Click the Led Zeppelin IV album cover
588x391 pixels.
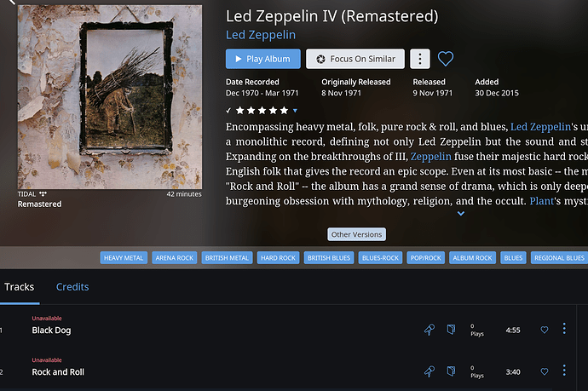tap(109, 97)
